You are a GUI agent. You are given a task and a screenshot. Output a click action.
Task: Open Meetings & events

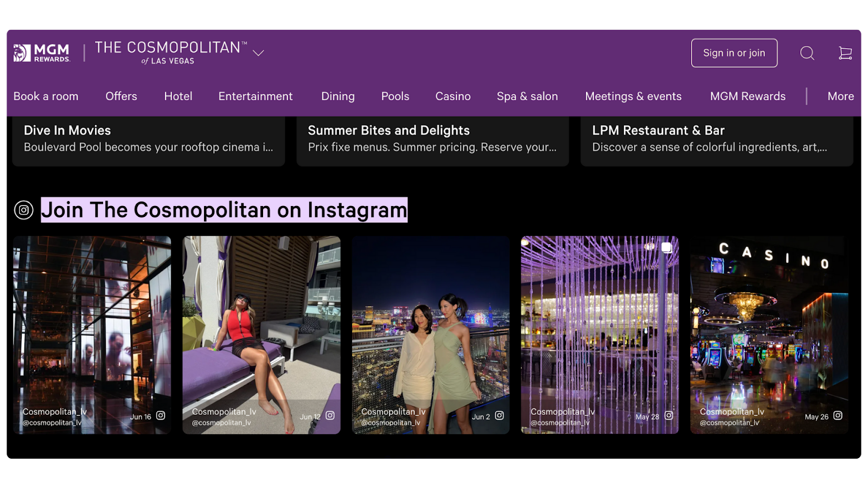coord(633,96)
